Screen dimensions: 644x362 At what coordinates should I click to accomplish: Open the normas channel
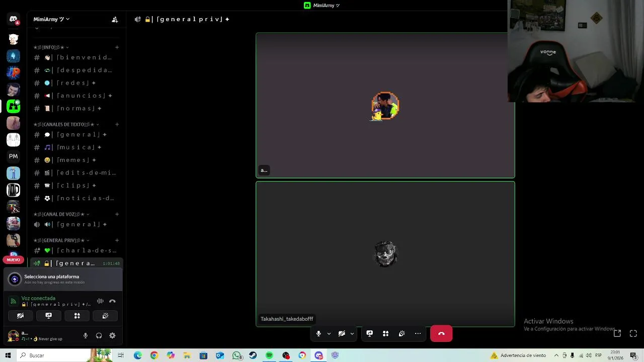[75, 109]
